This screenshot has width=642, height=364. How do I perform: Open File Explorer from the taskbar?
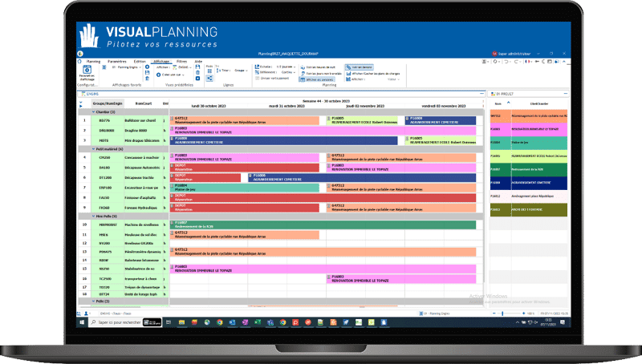tap(181, 322)
